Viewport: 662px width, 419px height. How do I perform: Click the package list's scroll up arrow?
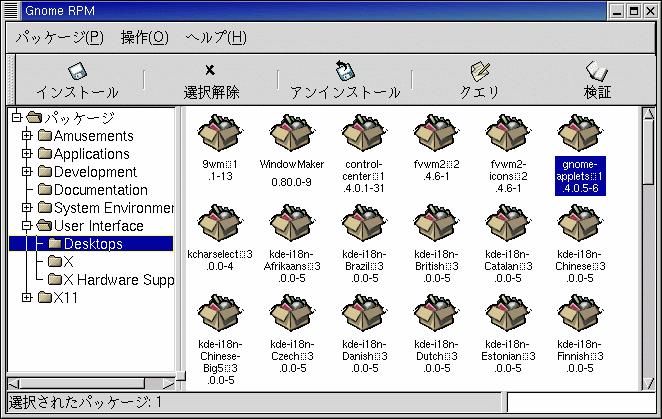pyautogui.click(x=648, y=114)
